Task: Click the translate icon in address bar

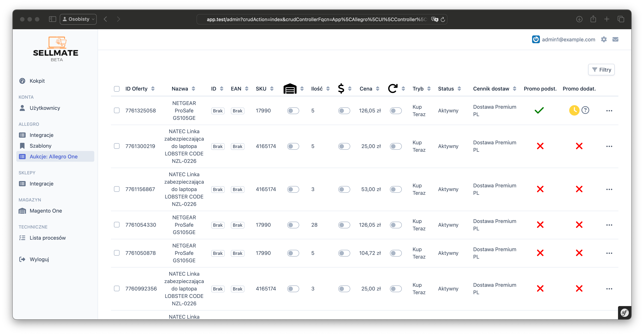Action: [434, 19]
